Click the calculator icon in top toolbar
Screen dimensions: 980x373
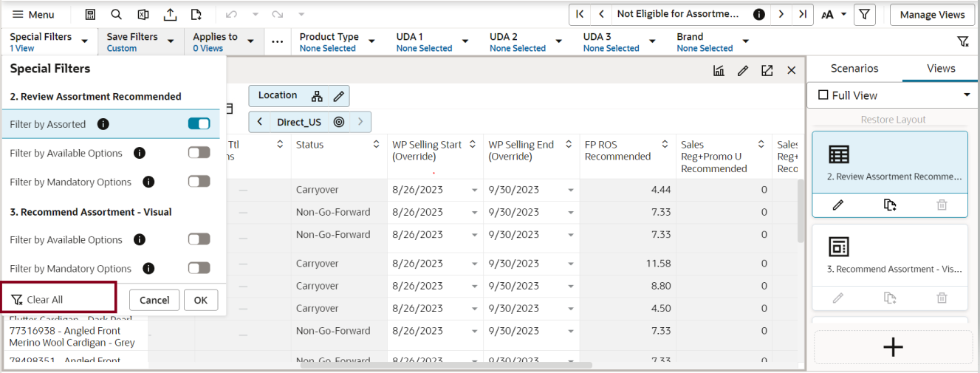[90, 14]
